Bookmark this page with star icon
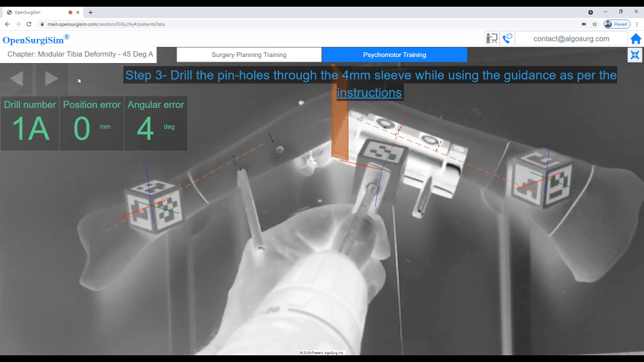644x362 pixels. click(x=594, y=24)
